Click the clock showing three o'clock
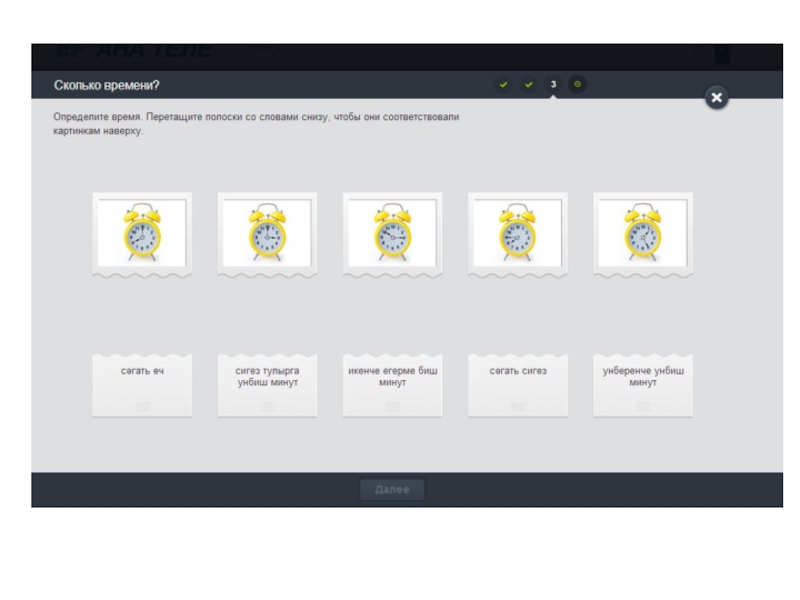The height and width of the screenshot is (600, 800). (267, 233)
